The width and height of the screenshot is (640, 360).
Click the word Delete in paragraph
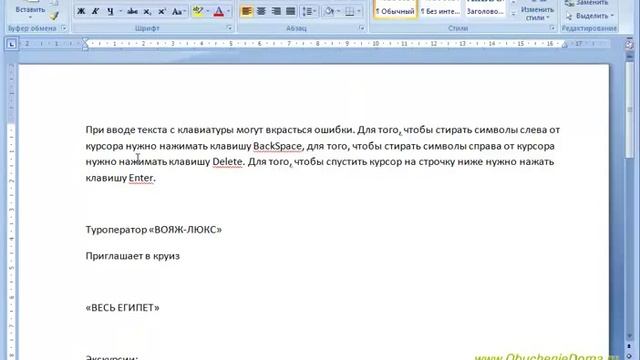point(227,162)
